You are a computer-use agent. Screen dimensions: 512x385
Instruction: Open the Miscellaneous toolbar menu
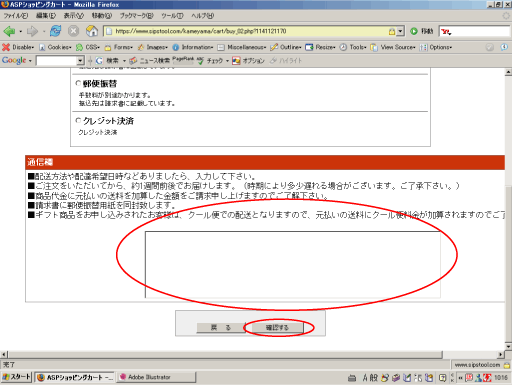click(242, 47)
